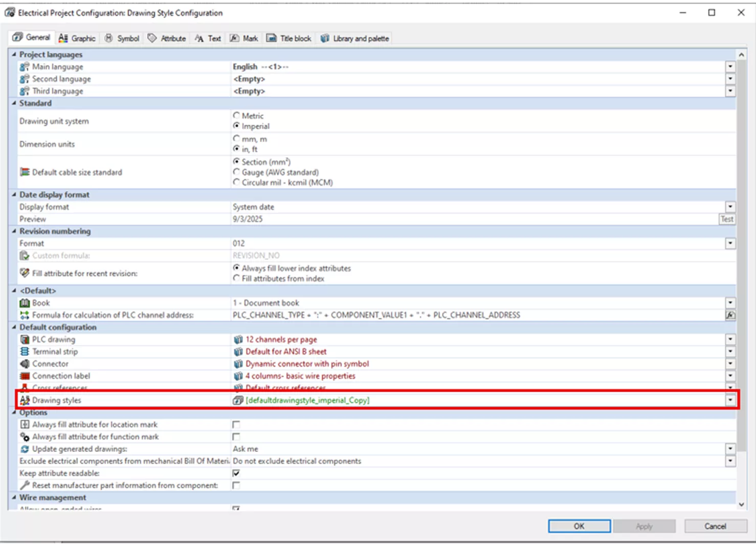The height and width of the screenshot is (544, 756).
Task: Collapse the Project languages section
Action: pos(14,54)
